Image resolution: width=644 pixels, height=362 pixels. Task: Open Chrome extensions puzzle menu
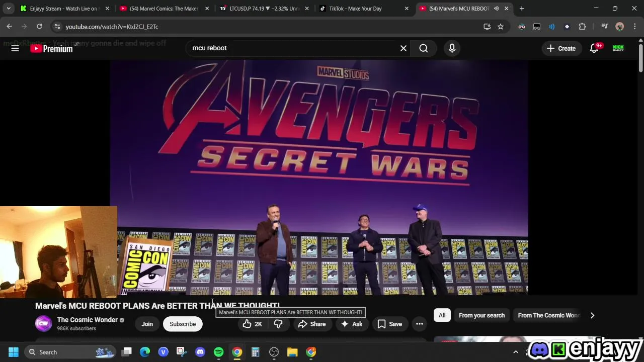tap(582, 27)
